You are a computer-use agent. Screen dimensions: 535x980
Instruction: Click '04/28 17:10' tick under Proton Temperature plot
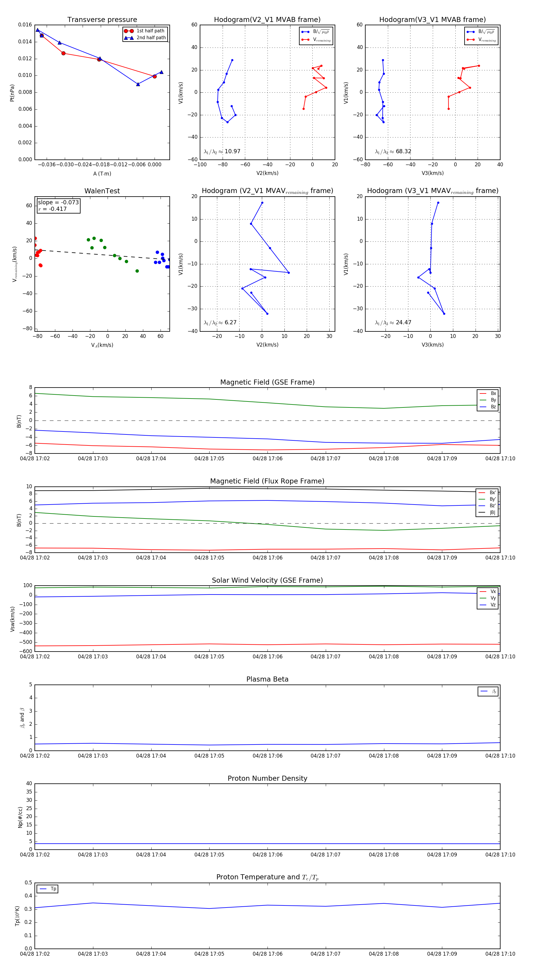point(500,954)
